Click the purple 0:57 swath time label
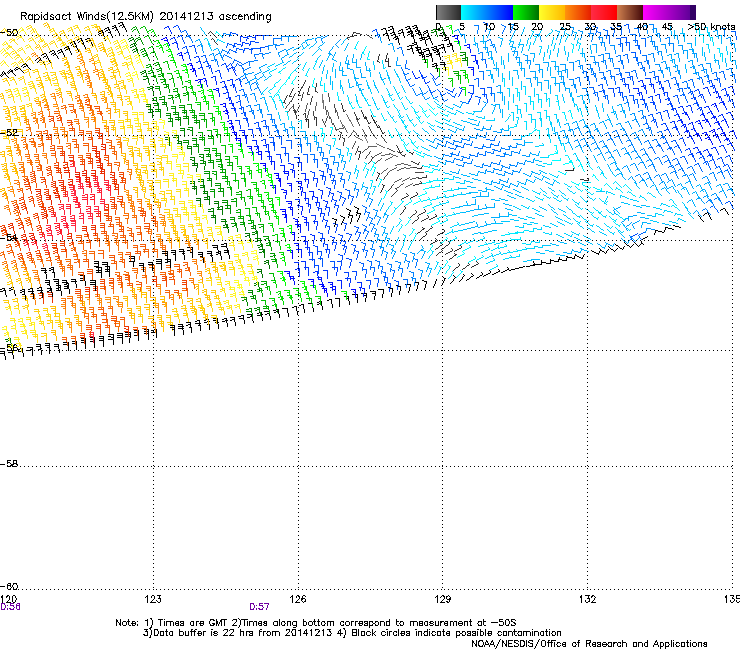Screen dimensions: 740x650 (260, 607)
